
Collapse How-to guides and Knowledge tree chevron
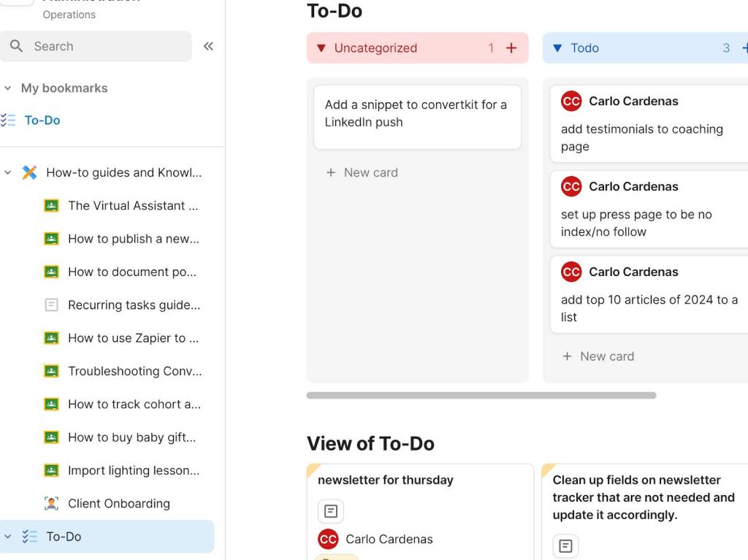pos(7,172)
